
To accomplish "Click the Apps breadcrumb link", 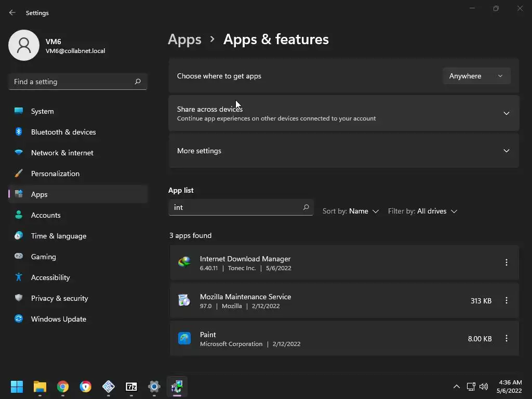I will tap(184, 39).
